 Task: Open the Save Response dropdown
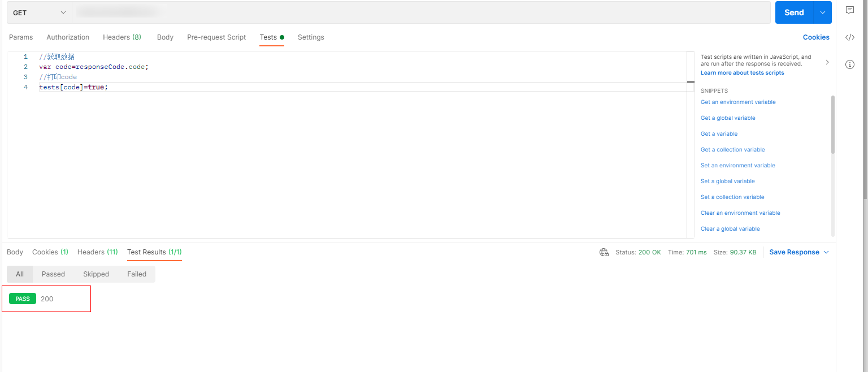[799, 252]
